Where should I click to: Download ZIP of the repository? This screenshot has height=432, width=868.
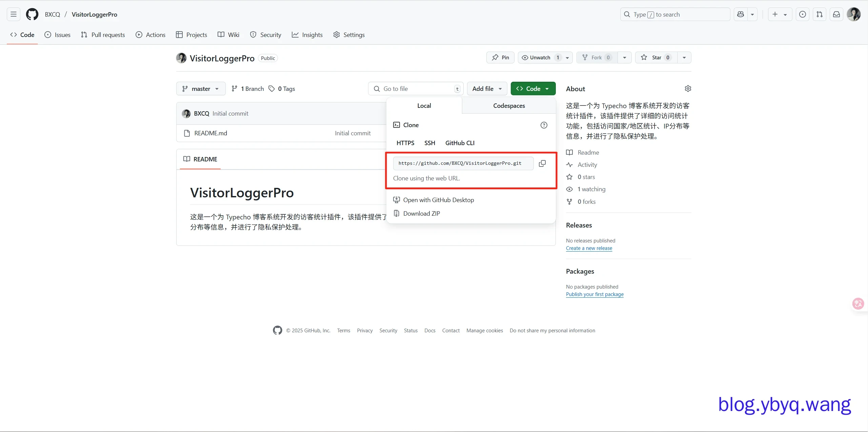point(417,213)
